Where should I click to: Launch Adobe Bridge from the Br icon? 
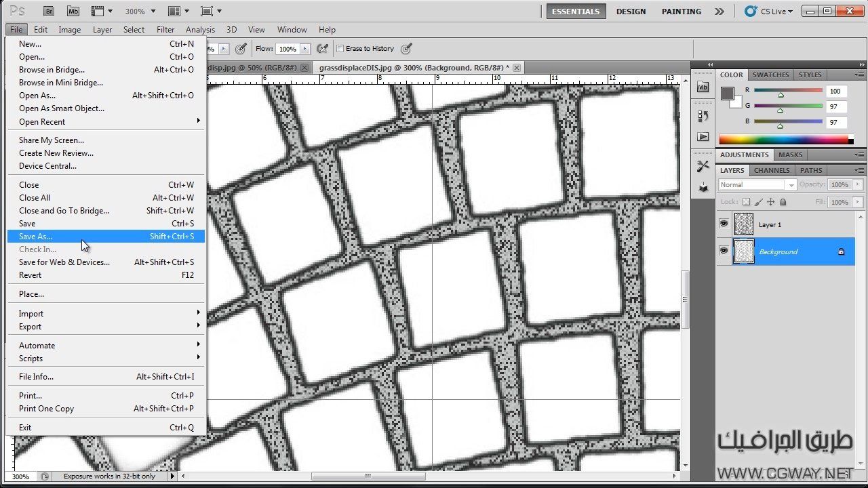50,12
